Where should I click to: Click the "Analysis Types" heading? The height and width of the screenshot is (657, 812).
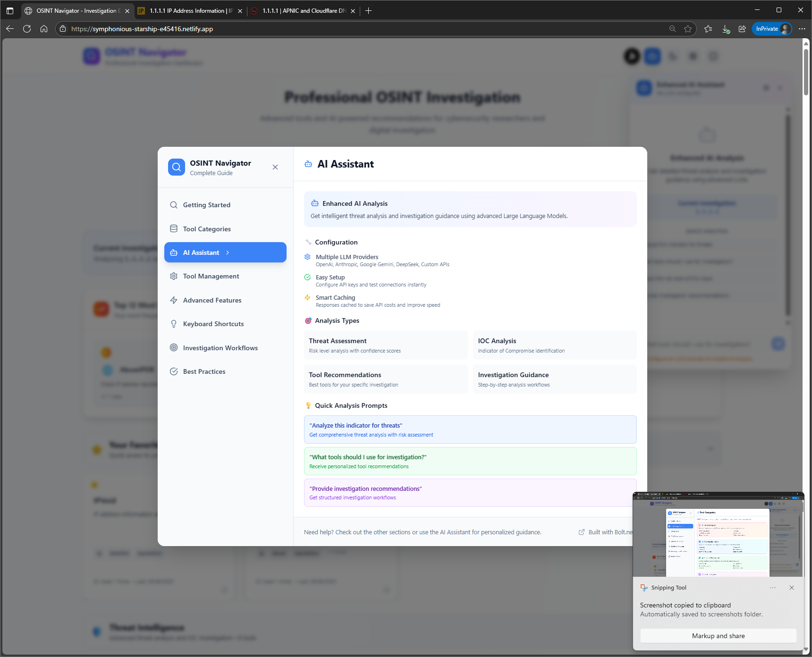tap(337, 320)
